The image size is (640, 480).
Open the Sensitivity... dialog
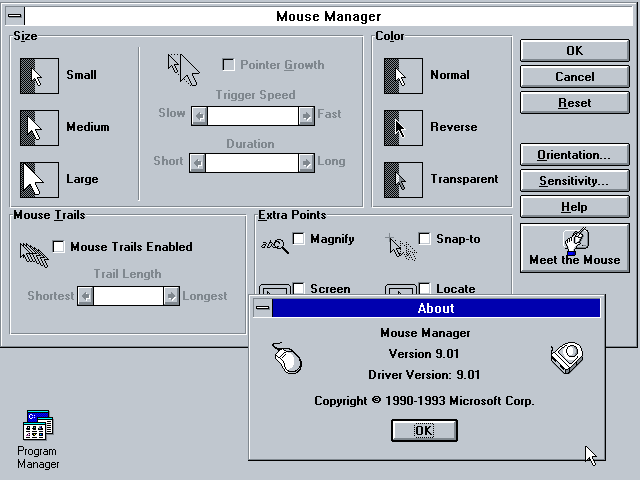575,180
